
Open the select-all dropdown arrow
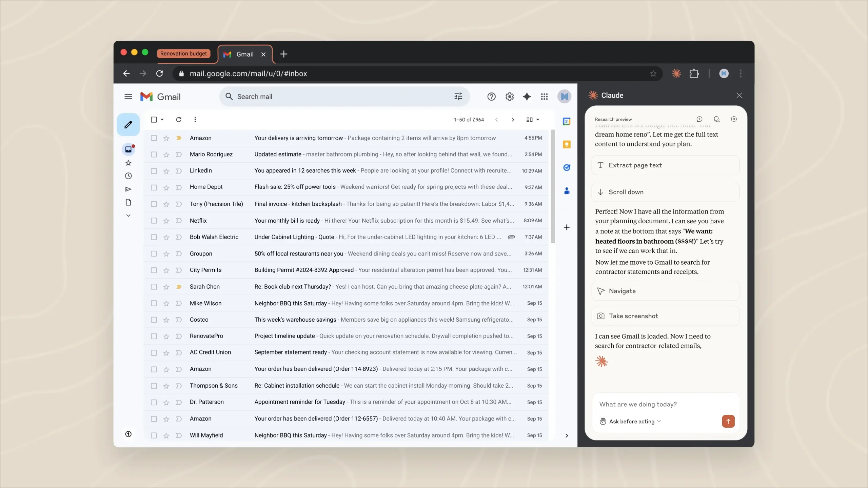pyautogui.click(x=162, y=120)
